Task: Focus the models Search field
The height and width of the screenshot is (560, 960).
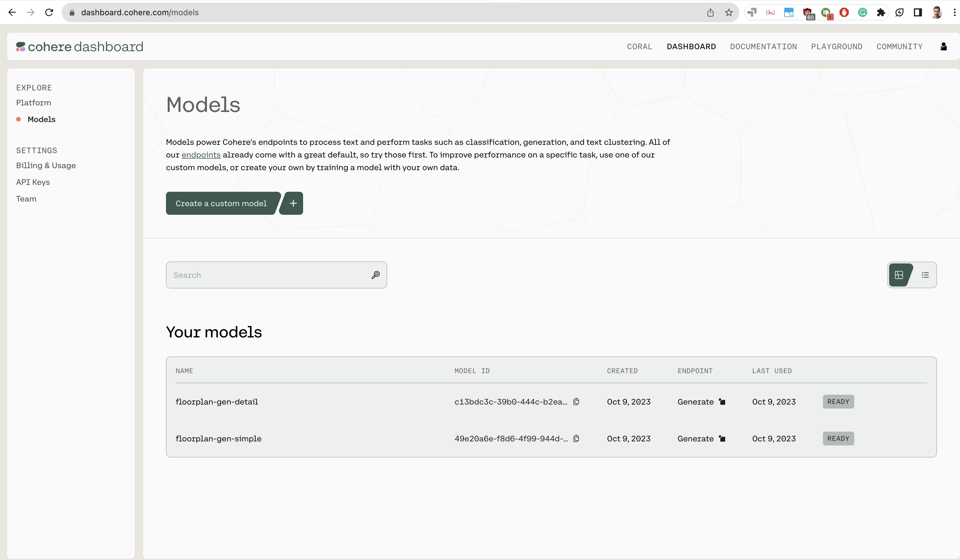Action: coord(267,275)
